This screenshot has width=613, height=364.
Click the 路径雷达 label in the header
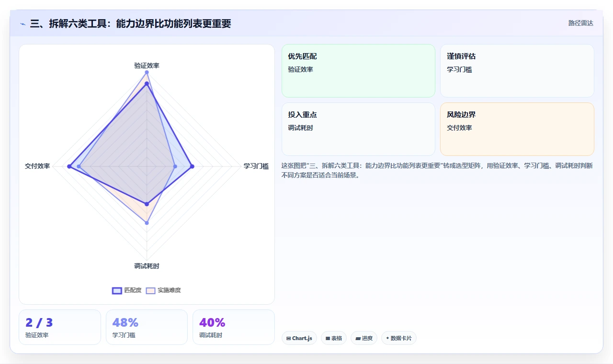click(580, 23)
